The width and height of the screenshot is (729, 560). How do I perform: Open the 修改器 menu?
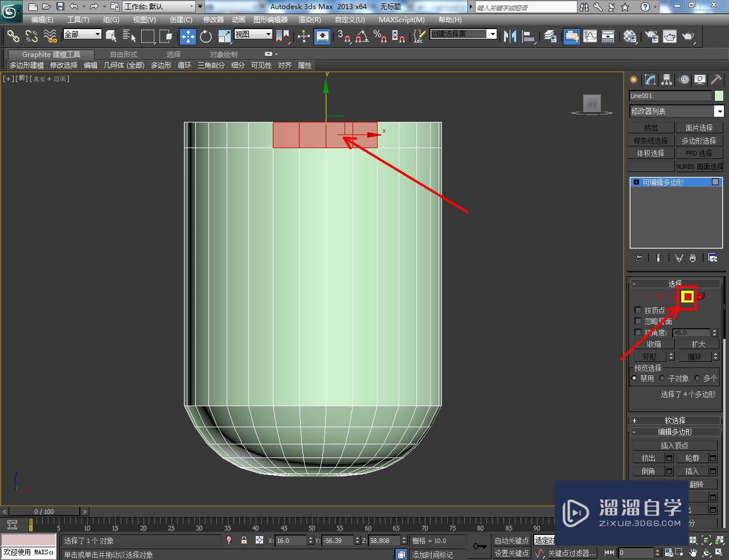click(214, 19)
